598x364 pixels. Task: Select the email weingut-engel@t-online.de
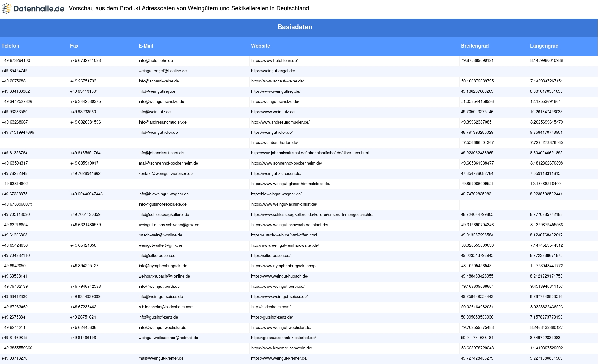163,71
